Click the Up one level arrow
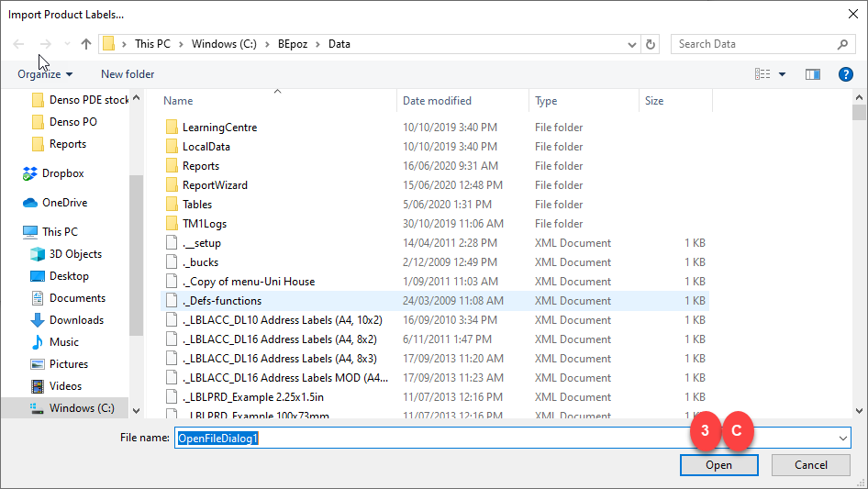The width and height of the screenshot is (868, 489). (86, 44)
